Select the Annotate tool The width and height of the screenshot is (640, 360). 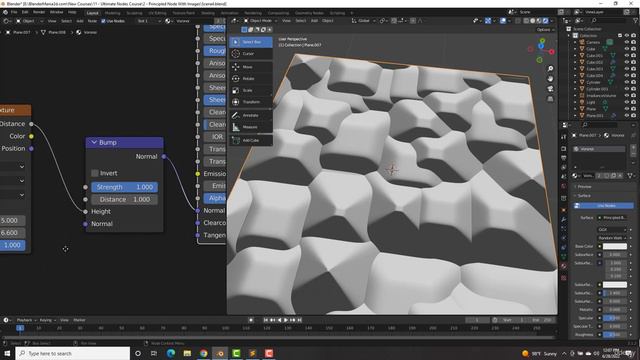(251, 116)
